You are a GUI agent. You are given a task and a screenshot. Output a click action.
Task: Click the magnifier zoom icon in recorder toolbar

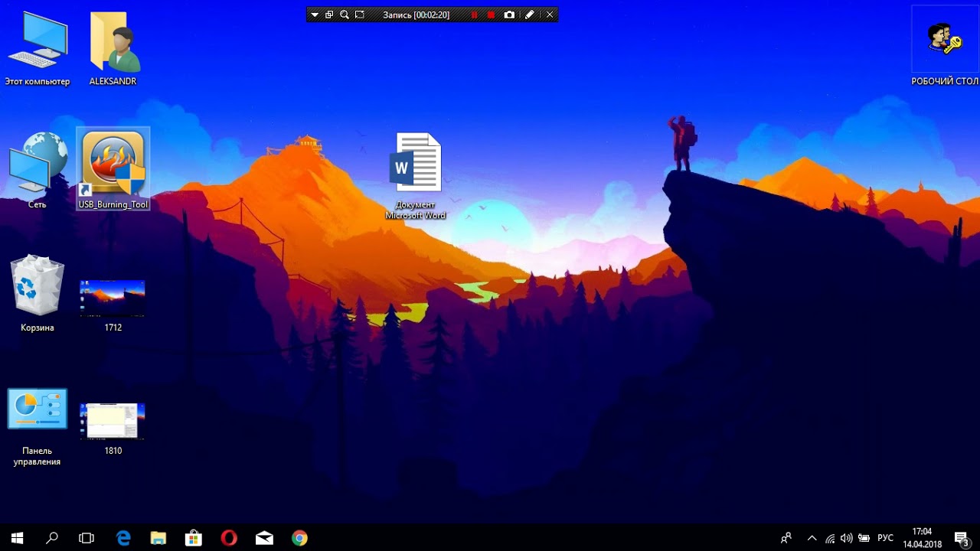345,15
